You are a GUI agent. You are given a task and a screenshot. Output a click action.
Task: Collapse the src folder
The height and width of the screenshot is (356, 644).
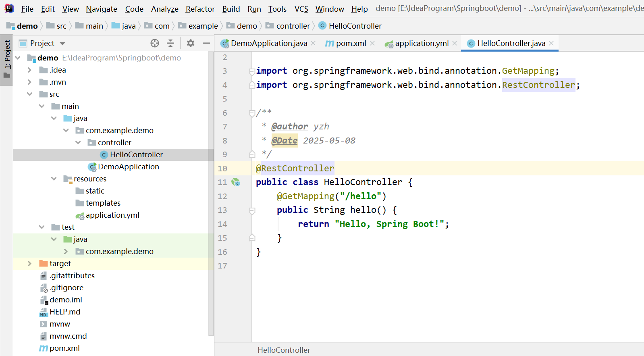[x=30, y=94]
